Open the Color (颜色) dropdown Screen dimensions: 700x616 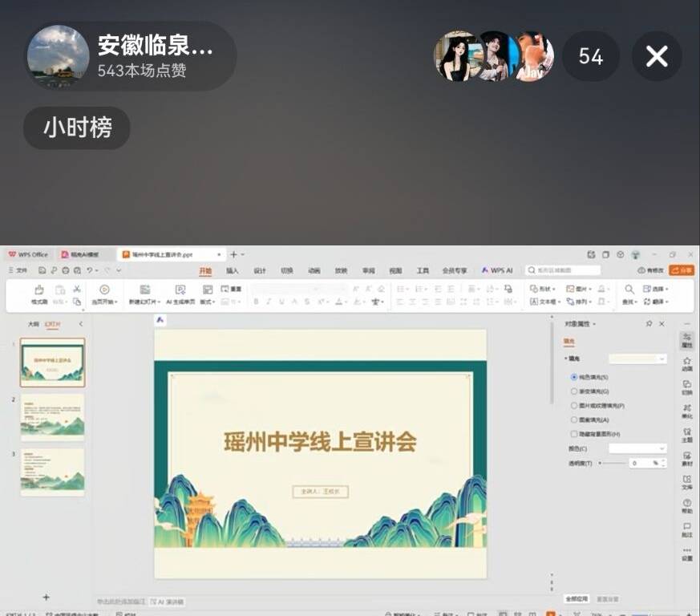tap(637, 448)
